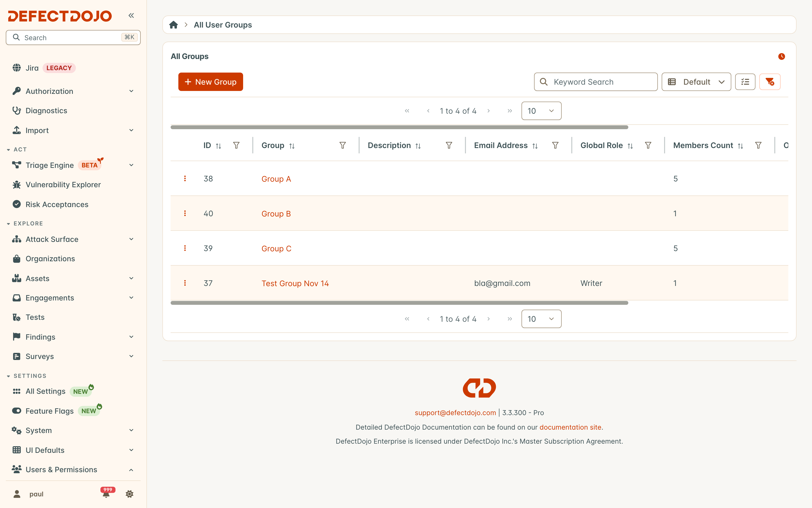Open row actions menu for Group B
The width and height of the screenshot is (812, 508).
point(185,213)
